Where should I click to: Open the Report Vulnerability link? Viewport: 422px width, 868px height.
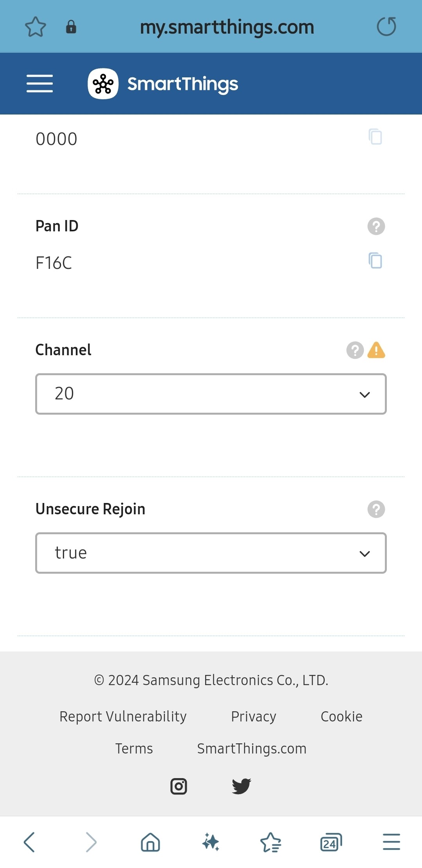[x=123, y=716]
